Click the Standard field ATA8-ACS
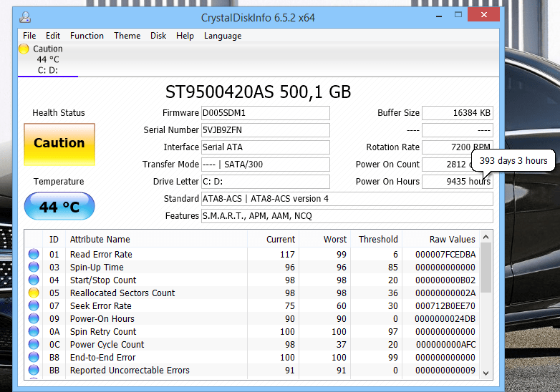Viewport: 560px width, 392px height. 347,199
